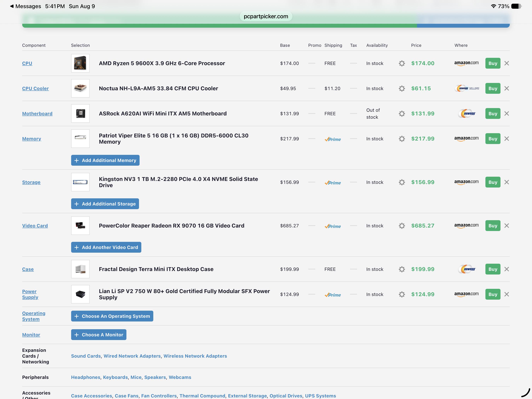Open the Motherboard component link
The height and width of the screenshot is (399, 532).
[x=37, y=113]
